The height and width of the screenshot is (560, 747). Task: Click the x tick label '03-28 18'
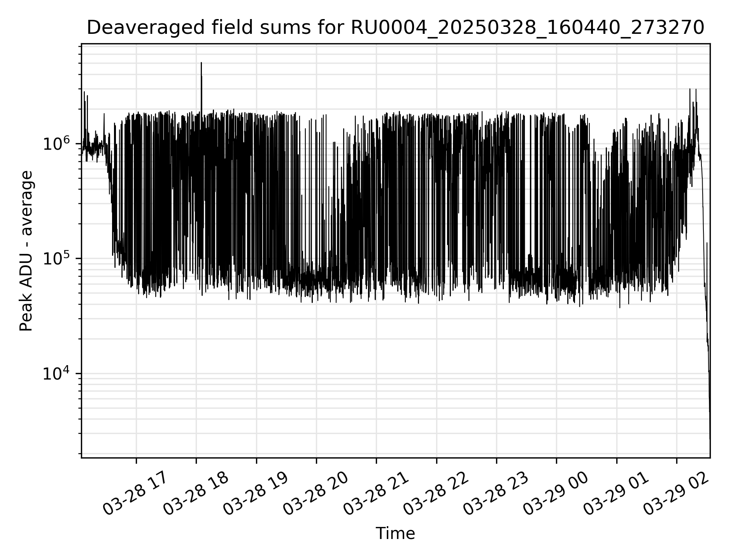[195, 493]
